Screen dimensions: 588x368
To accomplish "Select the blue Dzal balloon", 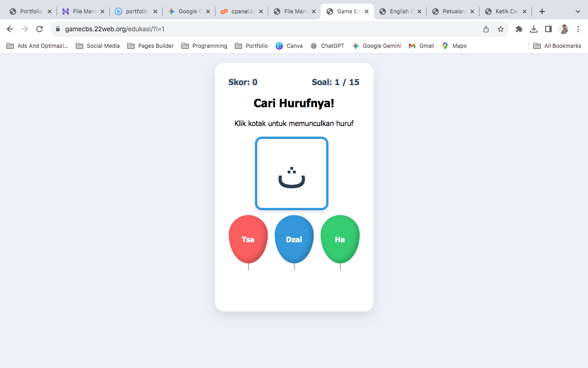I will (294, 239).
